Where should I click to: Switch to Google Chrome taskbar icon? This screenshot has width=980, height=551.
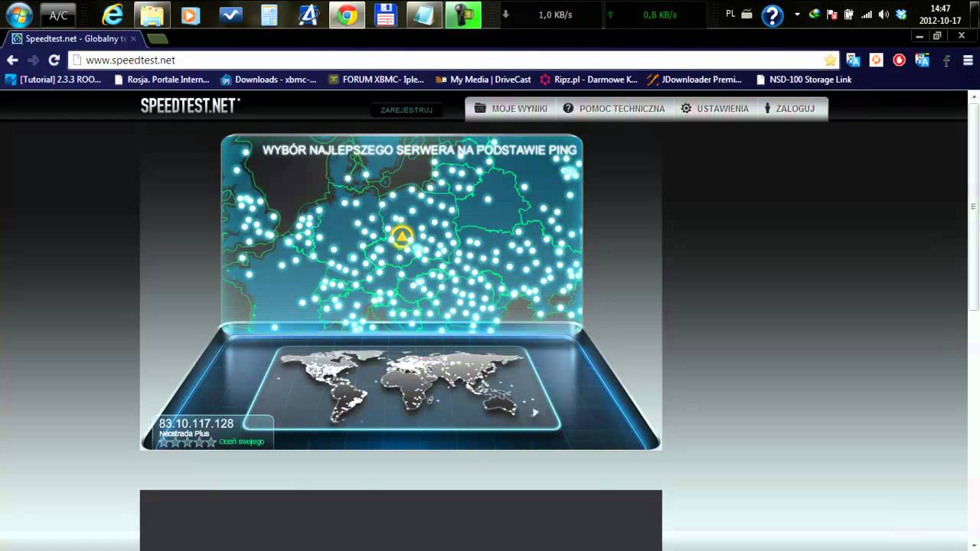pyautogui.click(x=348, y=15)
